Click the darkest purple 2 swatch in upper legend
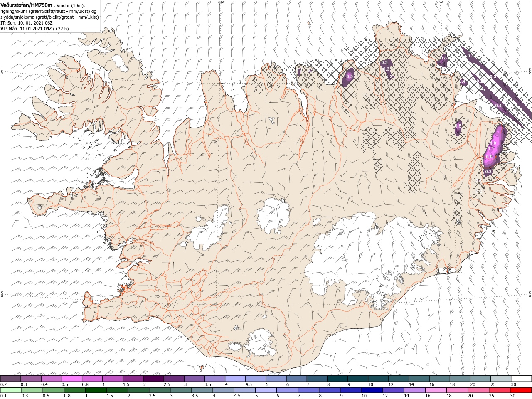Screen dimensions: 532x399 [x=153, y=379]
